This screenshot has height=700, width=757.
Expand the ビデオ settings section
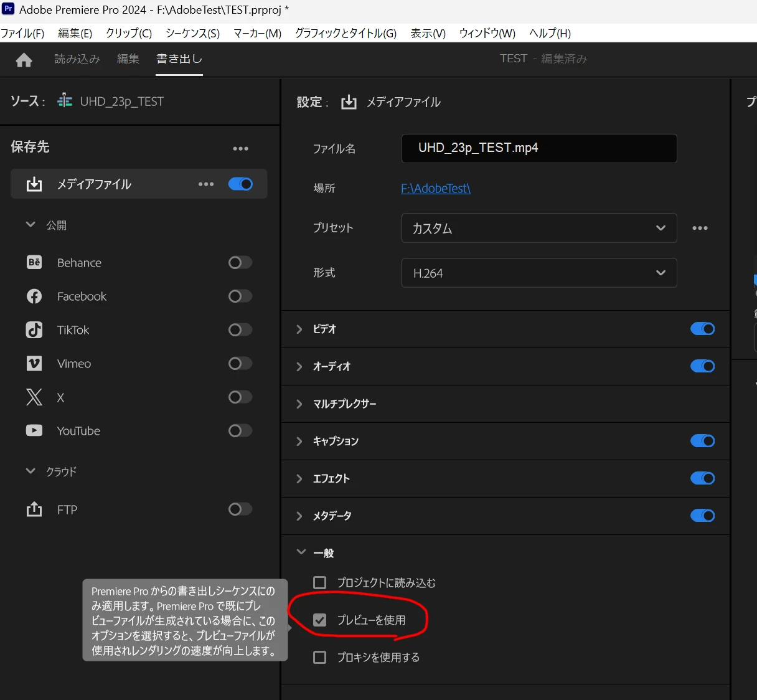(299, 329)
